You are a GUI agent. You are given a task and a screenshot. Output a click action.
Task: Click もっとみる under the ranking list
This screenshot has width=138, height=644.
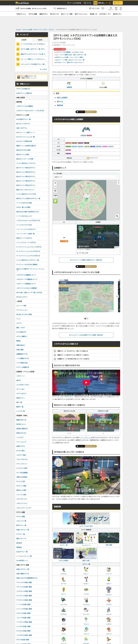[x=43, y=69]
